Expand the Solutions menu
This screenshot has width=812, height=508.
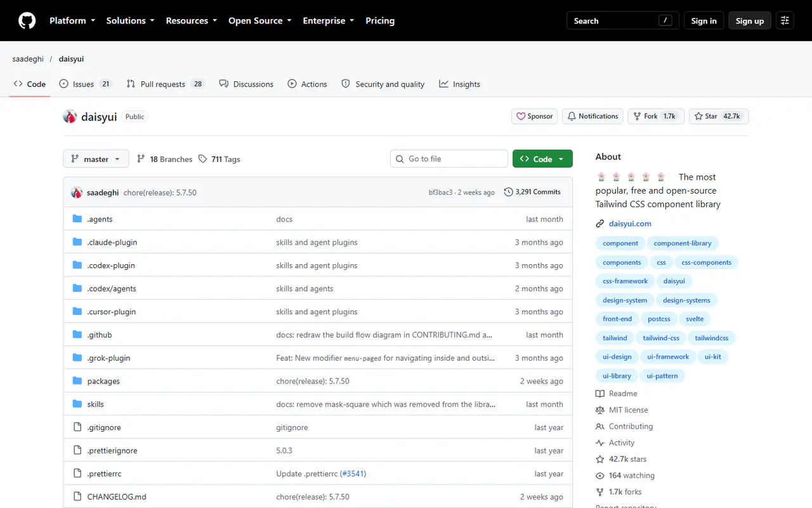[x=131, y=21]
